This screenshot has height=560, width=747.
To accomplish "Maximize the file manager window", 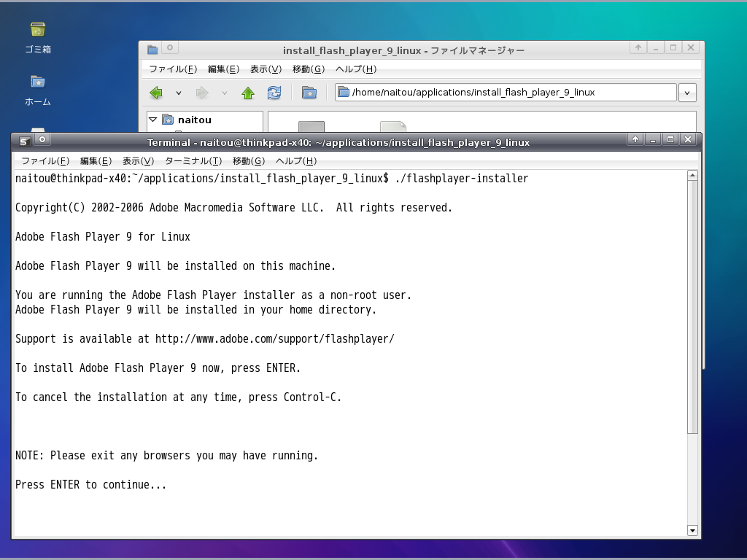I will [673, 47].
